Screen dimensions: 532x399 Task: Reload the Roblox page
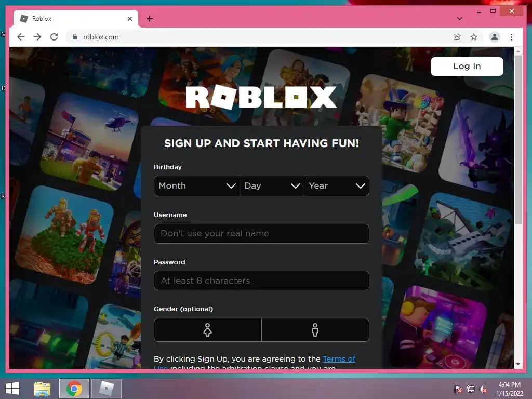point(54,37)
